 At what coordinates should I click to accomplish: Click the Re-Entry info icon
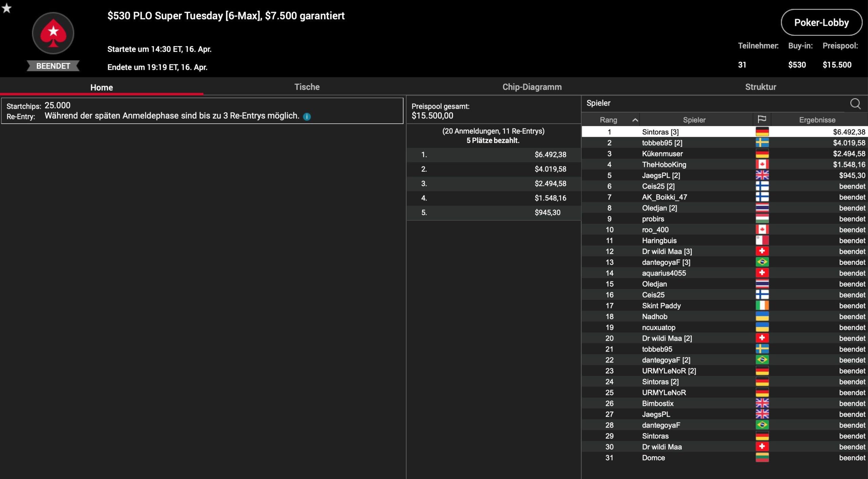(307, 117)
